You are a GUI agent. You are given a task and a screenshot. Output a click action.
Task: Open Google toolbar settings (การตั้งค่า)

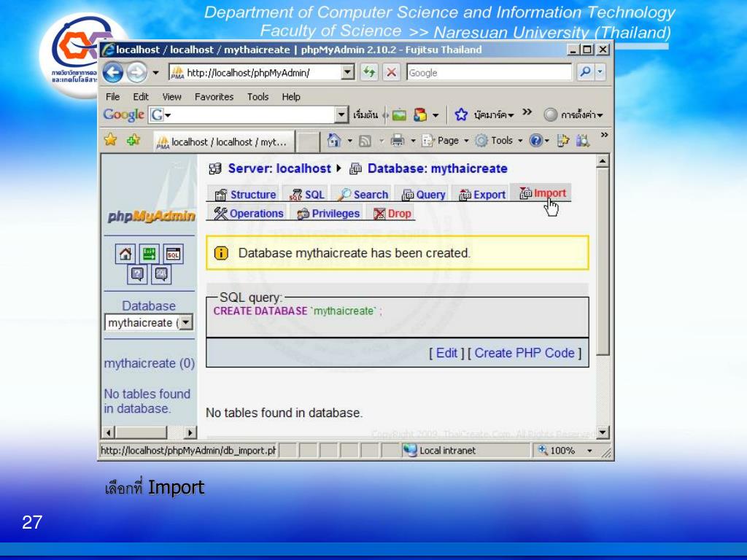click(x=573, y=114)
